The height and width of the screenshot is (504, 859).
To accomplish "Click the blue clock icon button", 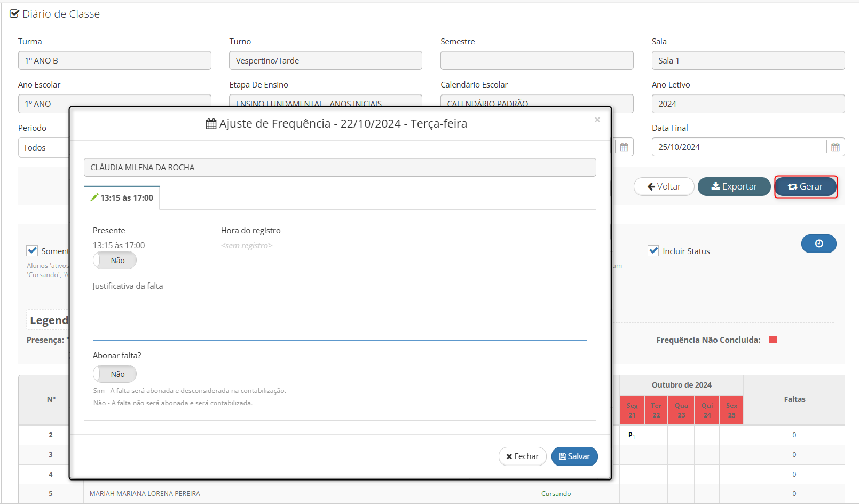I will (818, 244).
